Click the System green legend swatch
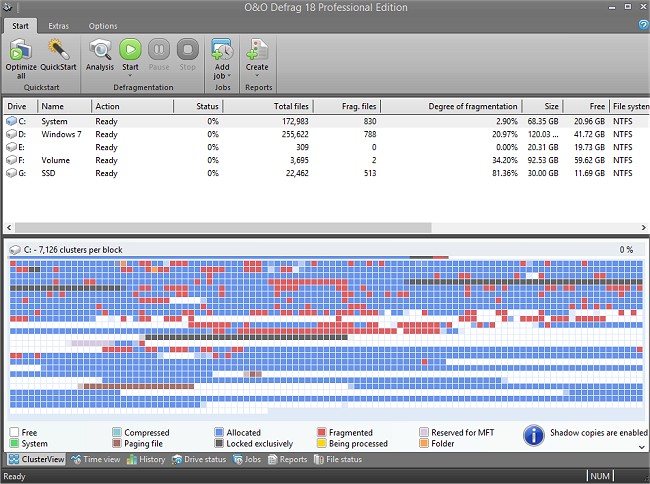This screenshot has width=650, height=484. tap(14, 443)
